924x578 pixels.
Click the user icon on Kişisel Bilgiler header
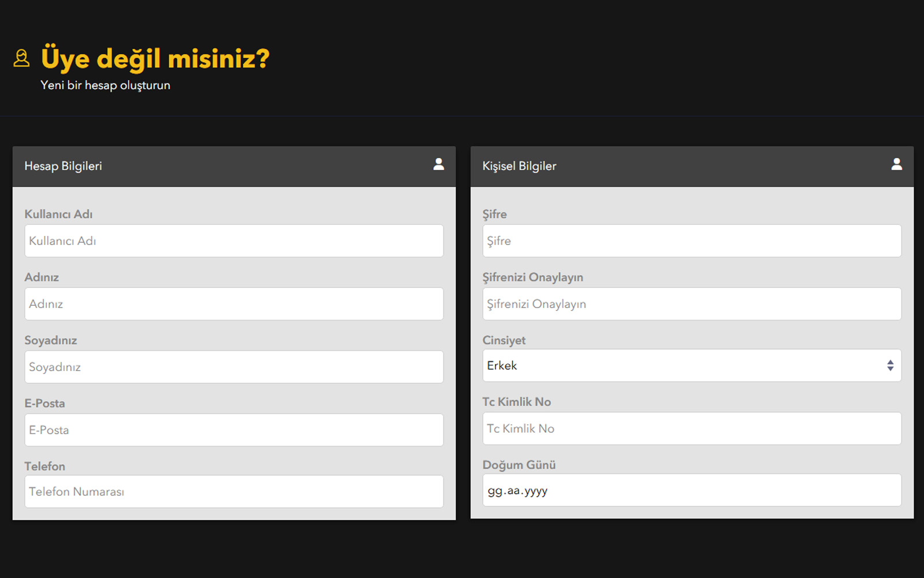pos(897,164)
